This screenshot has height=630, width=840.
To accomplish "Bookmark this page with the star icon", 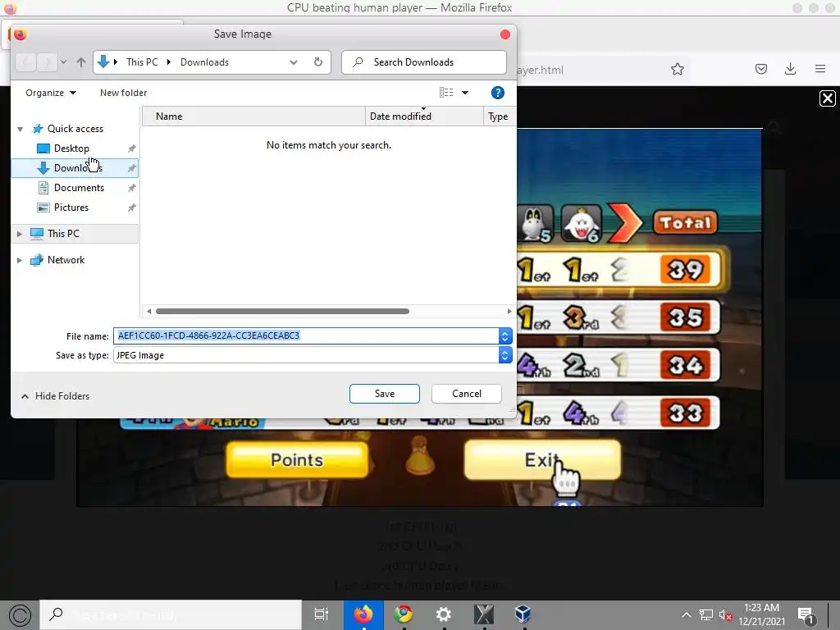I will (677, 69).
